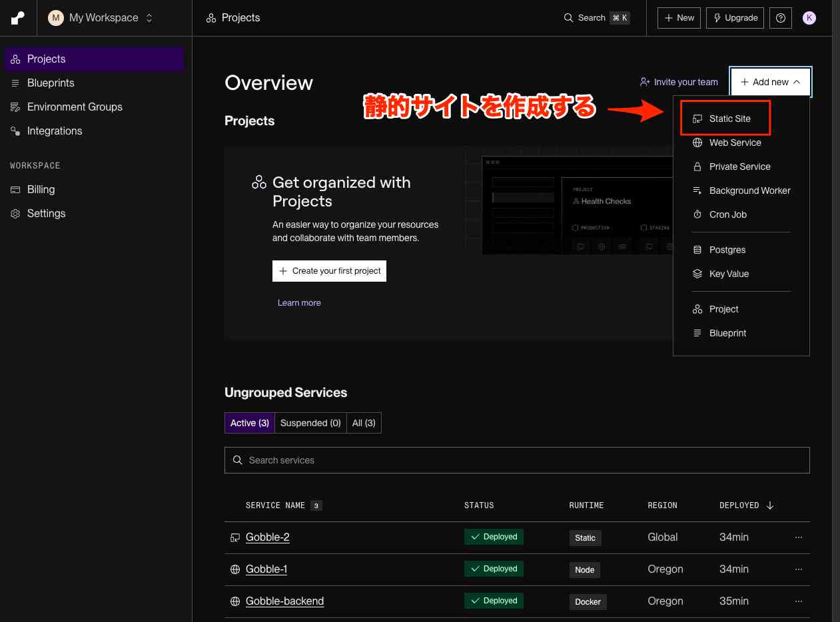The height and width of the screenshot is (622, 840).
Task: Switch to the All (3) tab
Action: [364, 423]
